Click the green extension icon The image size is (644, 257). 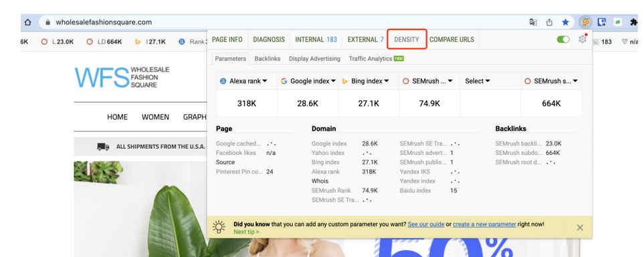(618, 22)
